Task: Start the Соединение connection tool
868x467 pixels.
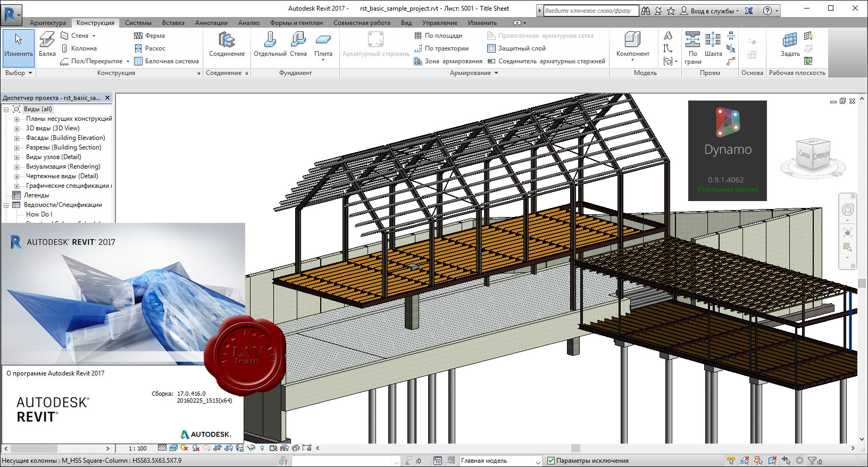Action: (x=227, y=45)
